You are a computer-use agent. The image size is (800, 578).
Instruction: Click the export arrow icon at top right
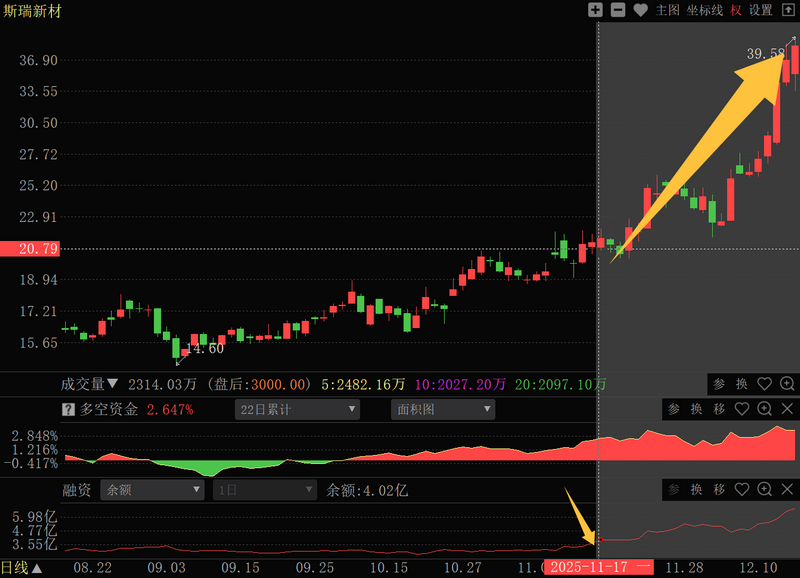coord(789,10)
